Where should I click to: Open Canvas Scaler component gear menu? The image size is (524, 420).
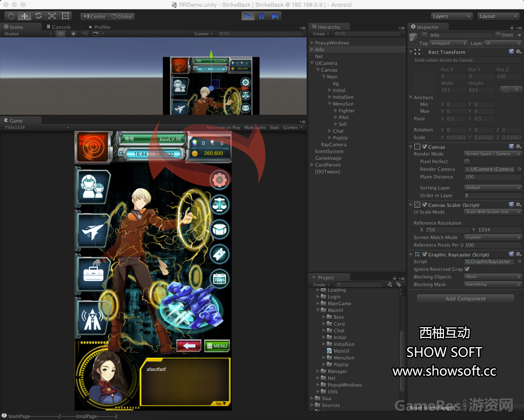[518, 205]
